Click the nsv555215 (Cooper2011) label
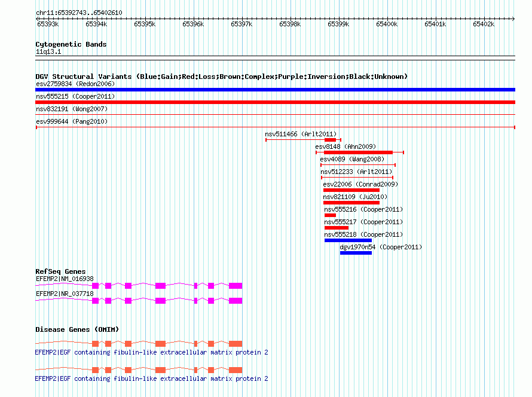The width and height of the screenshot is (532, 397). [75, 96]
